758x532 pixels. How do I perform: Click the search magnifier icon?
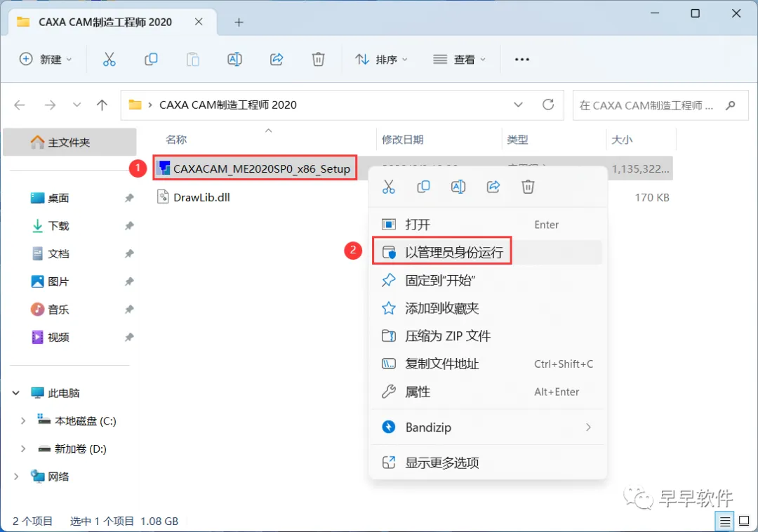click(731, 105)
